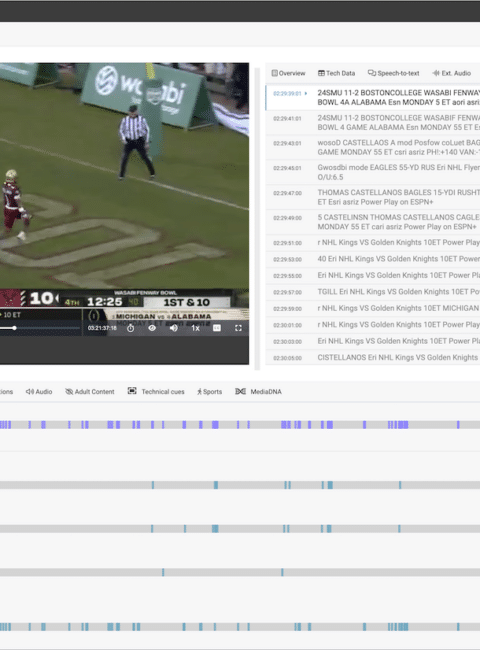Toggle the eye visibility icon in player

point(152,328)
